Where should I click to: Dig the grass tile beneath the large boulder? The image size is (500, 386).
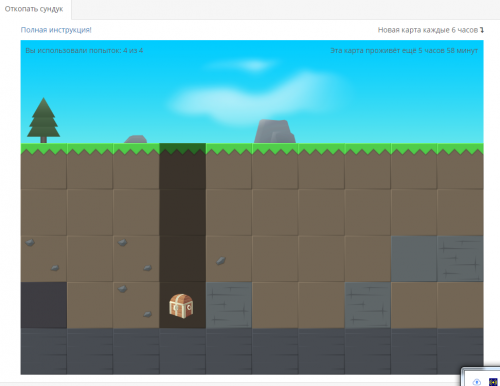pos(275,166)
